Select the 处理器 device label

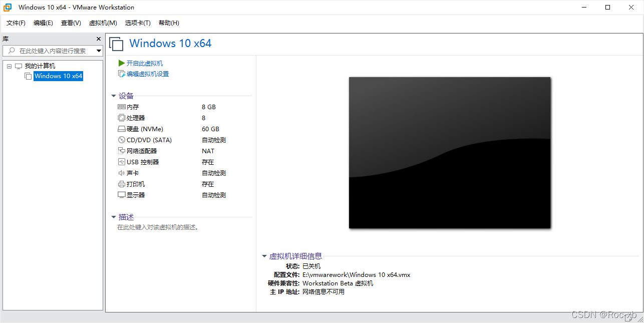point(136,118)
